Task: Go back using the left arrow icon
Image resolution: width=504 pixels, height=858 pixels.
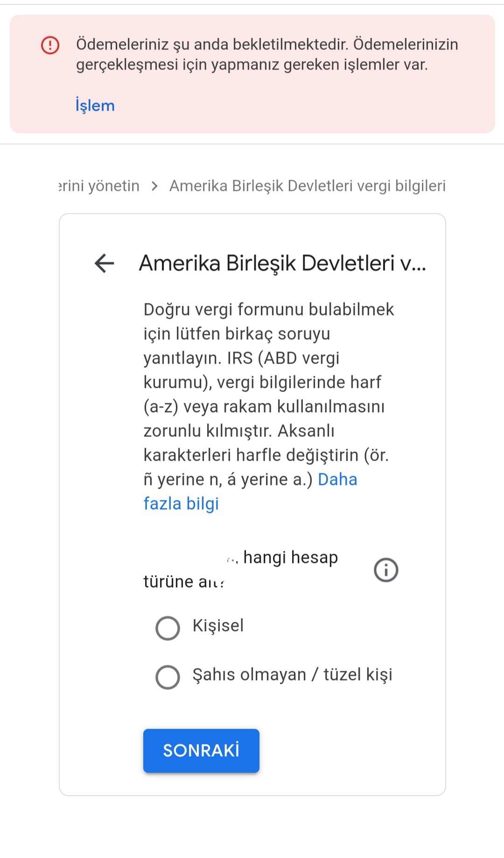Action: click(x=105, y=263)
